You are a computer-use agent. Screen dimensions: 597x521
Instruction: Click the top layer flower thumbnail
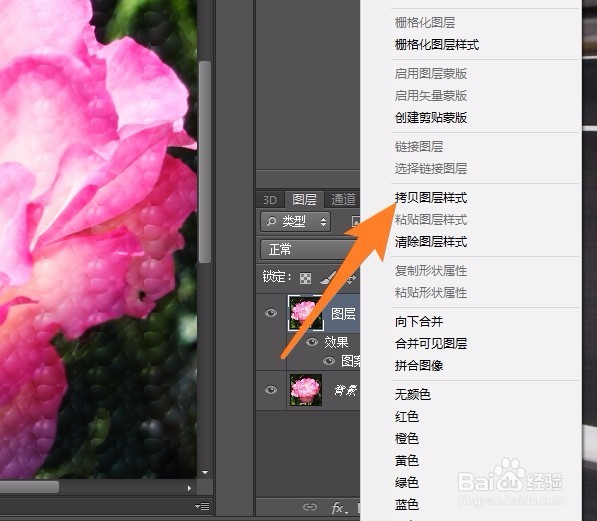[305, 313]
